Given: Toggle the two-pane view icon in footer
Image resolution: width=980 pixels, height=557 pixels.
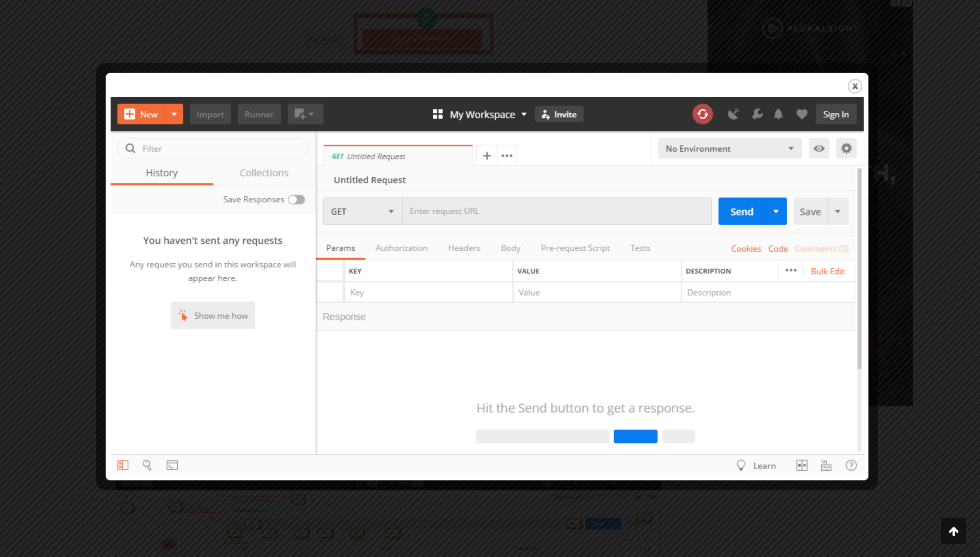Looking at the screenshot, I should coord(802,465).
